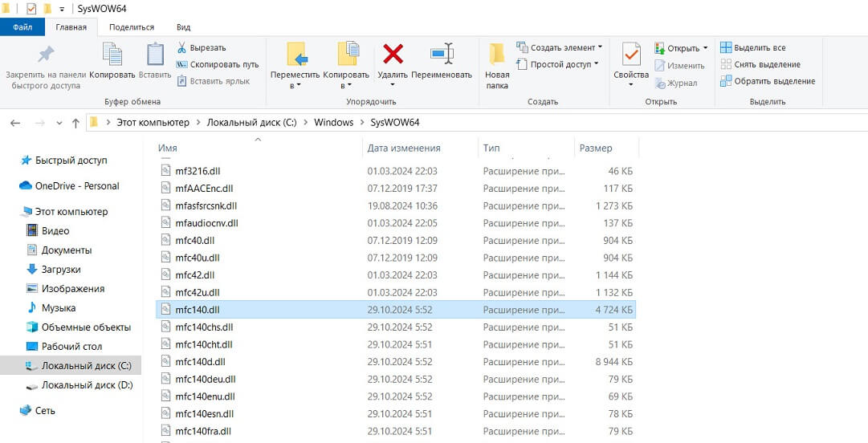Go up one folder level arrow
This screenshot has width=868, height=443.
[75, 123]
